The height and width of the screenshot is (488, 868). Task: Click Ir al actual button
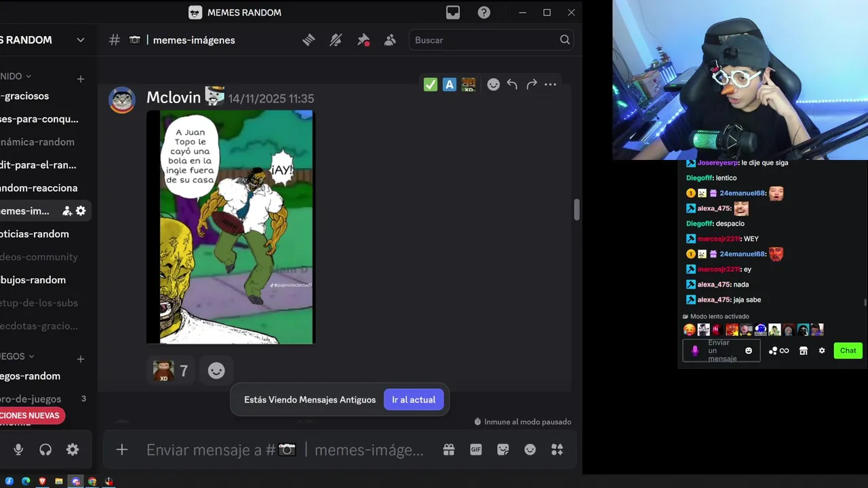(414, 400)
